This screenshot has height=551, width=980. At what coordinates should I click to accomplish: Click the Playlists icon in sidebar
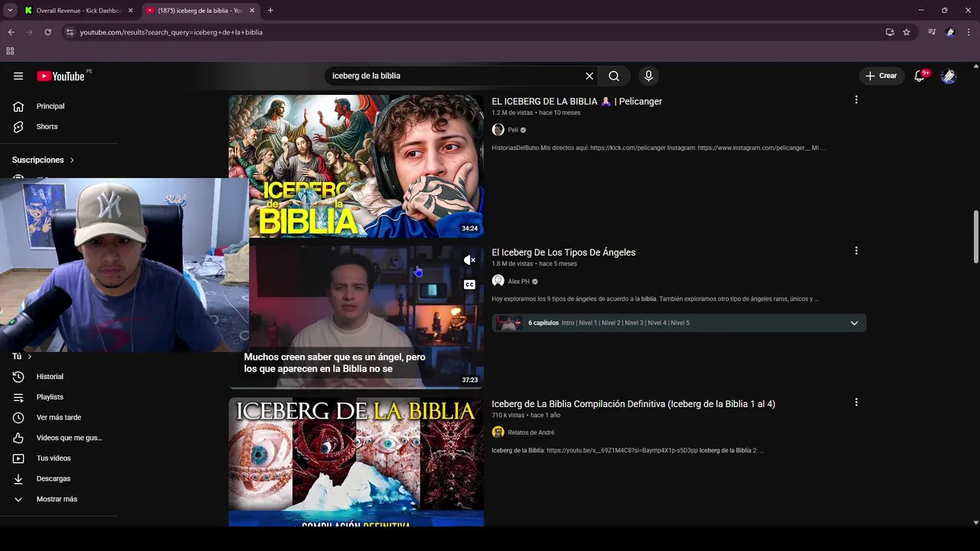[x=18, y=397]
